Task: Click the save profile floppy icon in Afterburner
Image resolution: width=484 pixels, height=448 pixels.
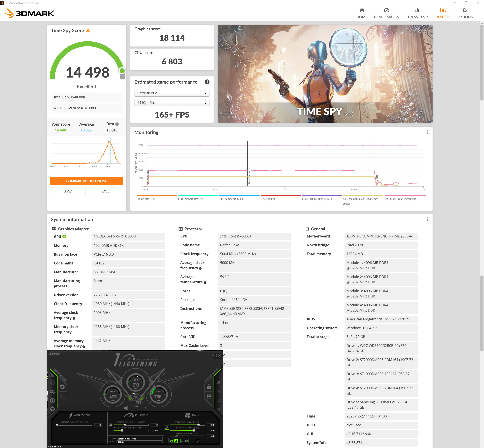Action: [209, 397]
